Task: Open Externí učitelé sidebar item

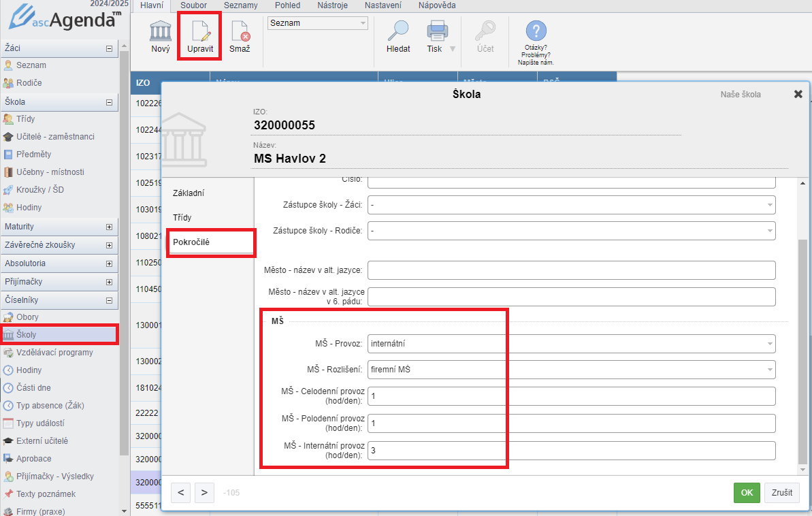Action: [42, 441]
